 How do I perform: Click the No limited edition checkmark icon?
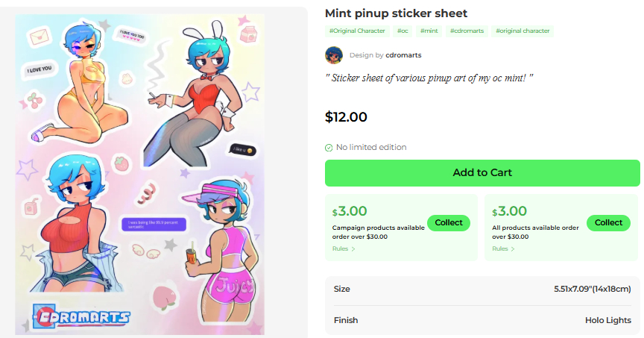click(x=329, y=148)
